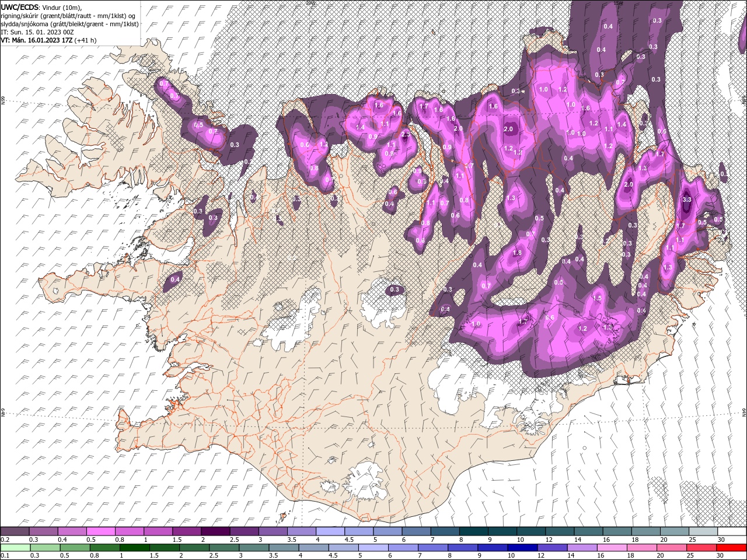Click the bottom-row red swatch between 25 and 30

(701, 548)
